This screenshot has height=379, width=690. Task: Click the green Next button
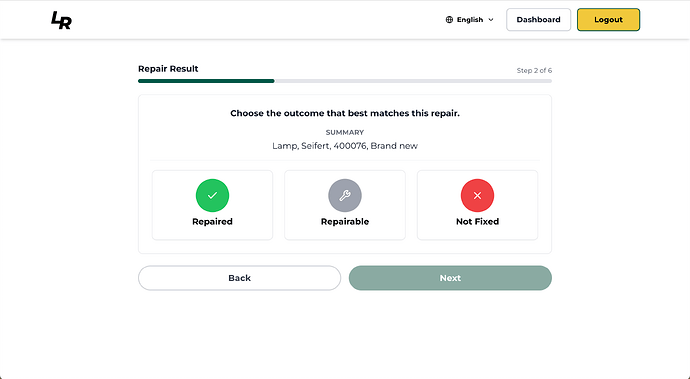450,278
